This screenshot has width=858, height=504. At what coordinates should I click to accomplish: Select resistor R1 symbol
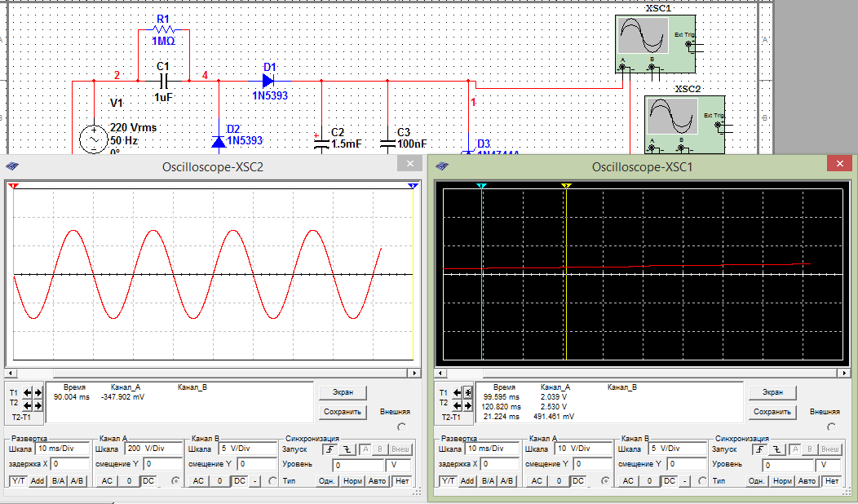coord(164,29)
